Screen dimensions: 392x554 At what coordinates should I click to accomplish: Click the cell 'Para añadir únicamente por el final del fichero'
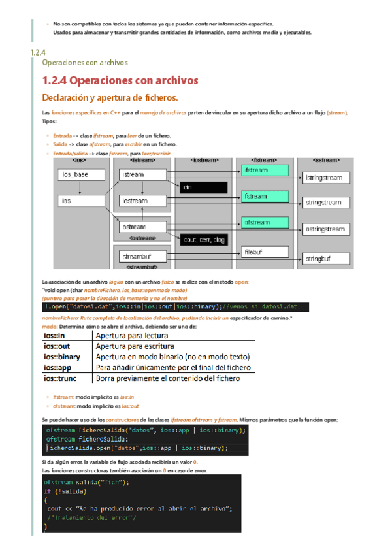tap(173, 367)
